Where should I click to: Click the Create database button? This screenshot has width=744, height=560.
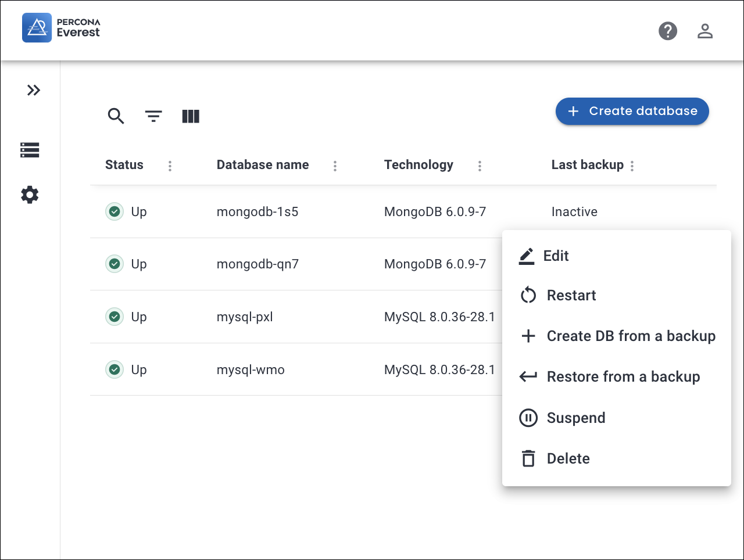[632, 111]
